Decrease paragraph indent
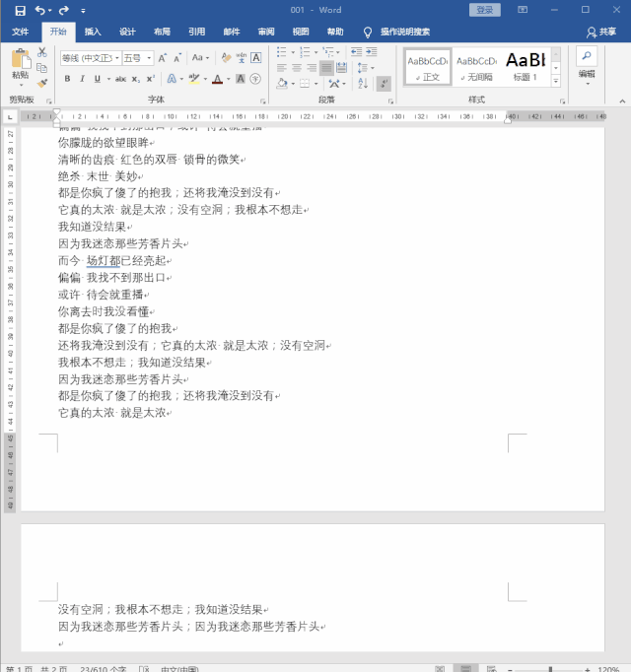 point(357,52)
